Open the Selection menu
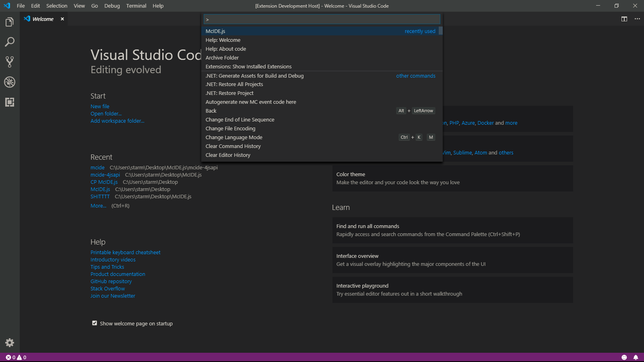The width and height of the screenshot is (644, 362). coord(57,6)
